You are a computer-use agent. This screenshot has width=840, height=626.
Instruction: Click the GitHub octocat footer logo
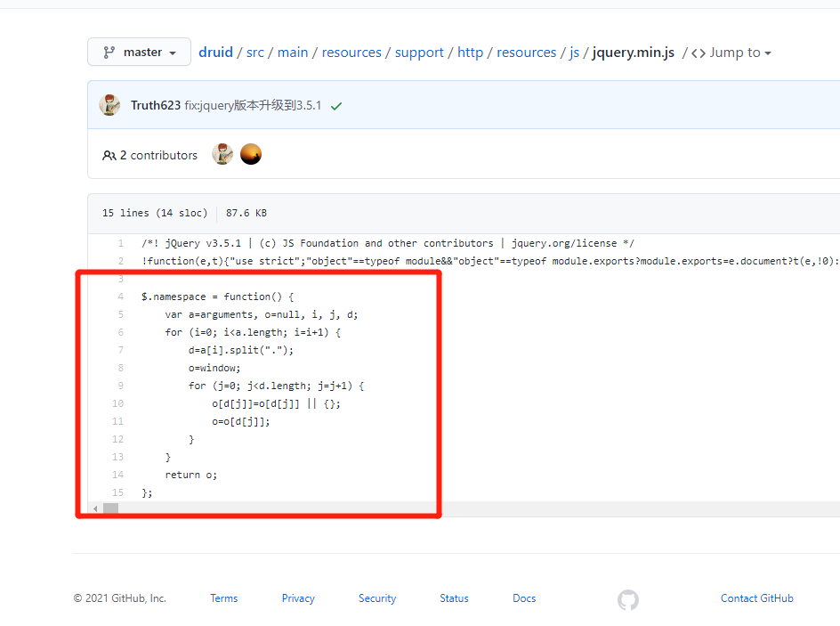(x=628, y=600)
